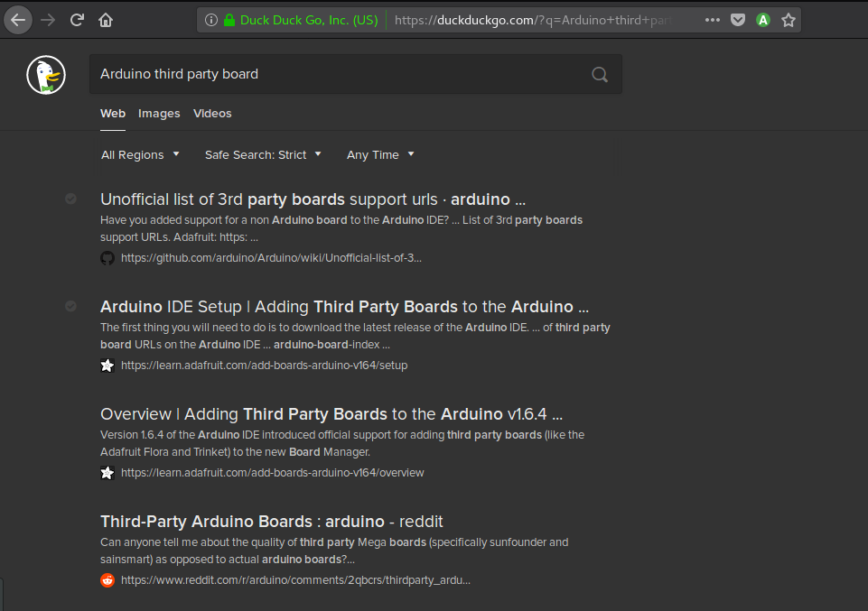Switch to the Images tab
The height and width of the screenshot is (611, 868).
tap(159, 113)
